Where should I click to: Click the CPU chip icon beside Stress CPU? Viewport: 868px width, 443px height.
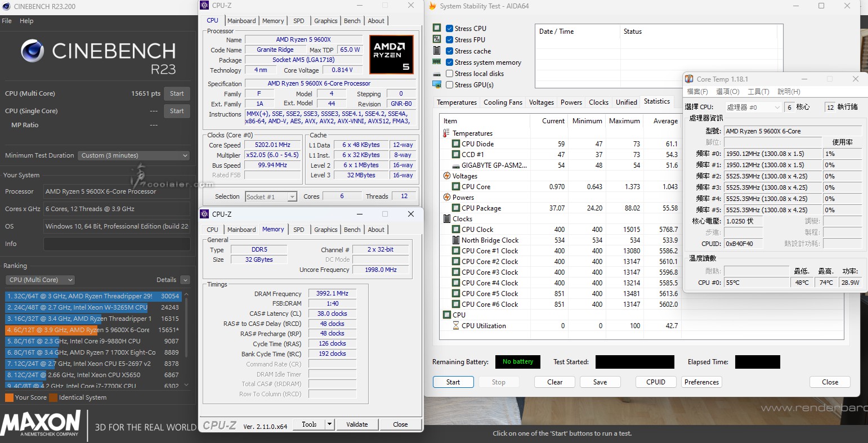(437, 28)
